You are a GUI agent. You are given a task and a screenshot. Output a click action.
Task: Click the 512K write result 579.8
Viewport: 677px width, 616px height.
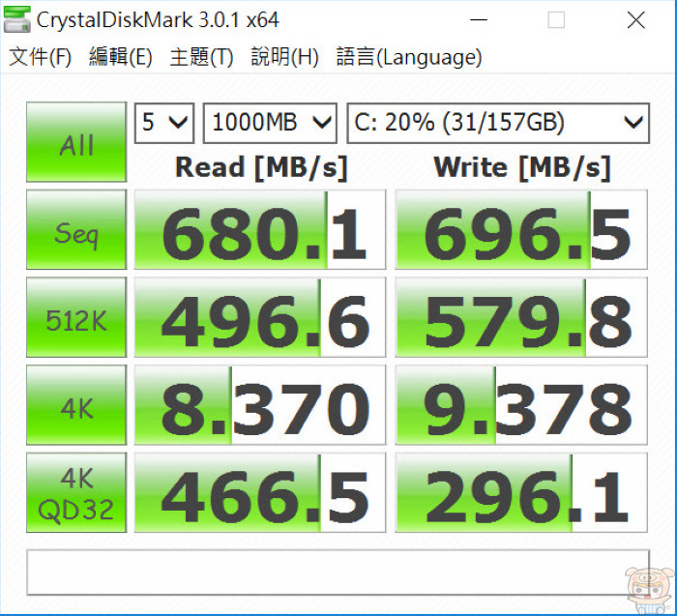pyautogui.click(x=521, y=317)
